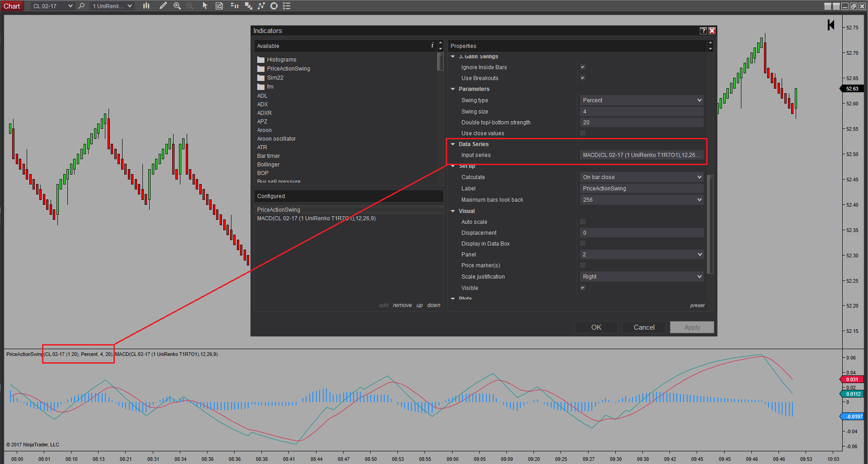The image size is (868, 464).
Task: Click the Indicators dialog help question mark
Action: pyautogui.click(x=703, y=31)
